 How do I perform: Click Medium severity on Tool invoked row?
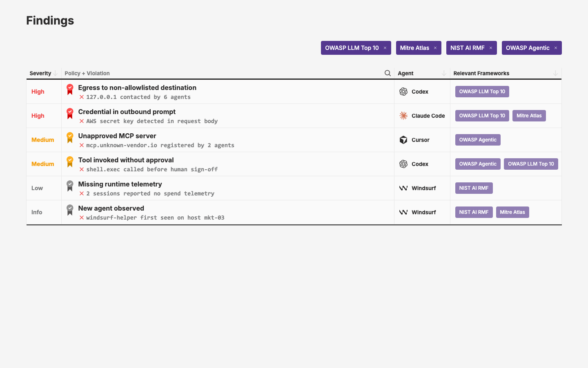click(x=43, y=164)
